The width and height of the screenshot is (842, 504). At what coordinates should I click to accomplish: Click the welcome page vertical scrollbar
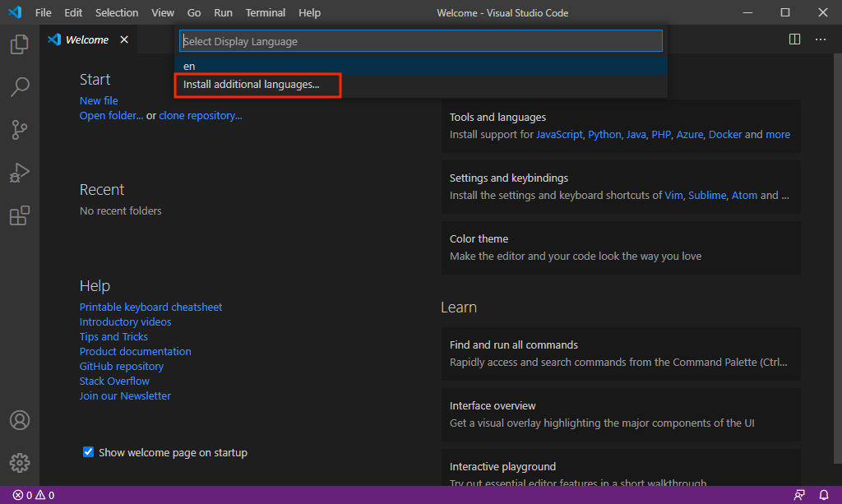tap(838, 257)
